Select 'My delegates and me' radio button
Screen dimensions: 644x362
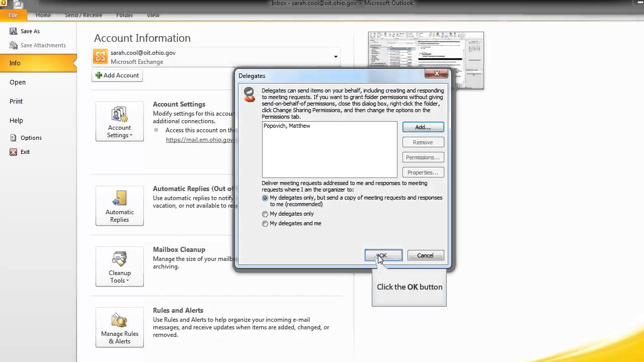[265, 224]
